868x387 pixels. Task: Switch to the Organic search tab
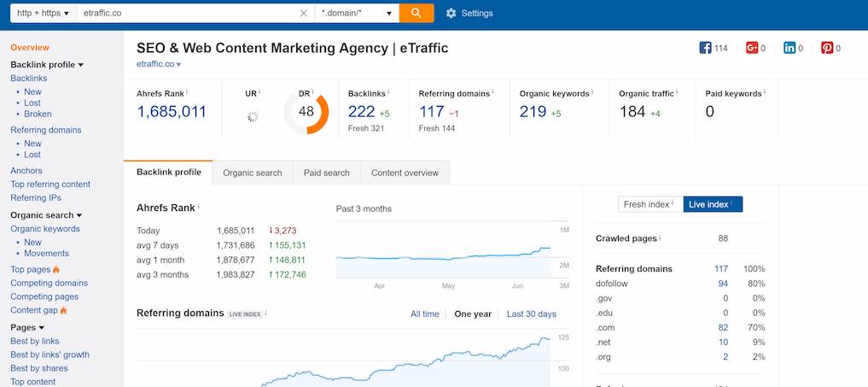coord(253,173)
